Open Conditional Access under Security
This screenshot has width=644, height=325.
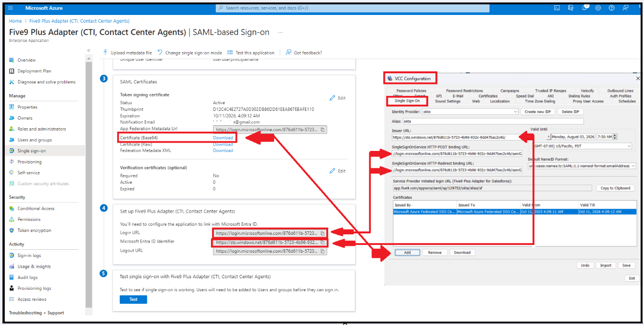tap(36, 208)
